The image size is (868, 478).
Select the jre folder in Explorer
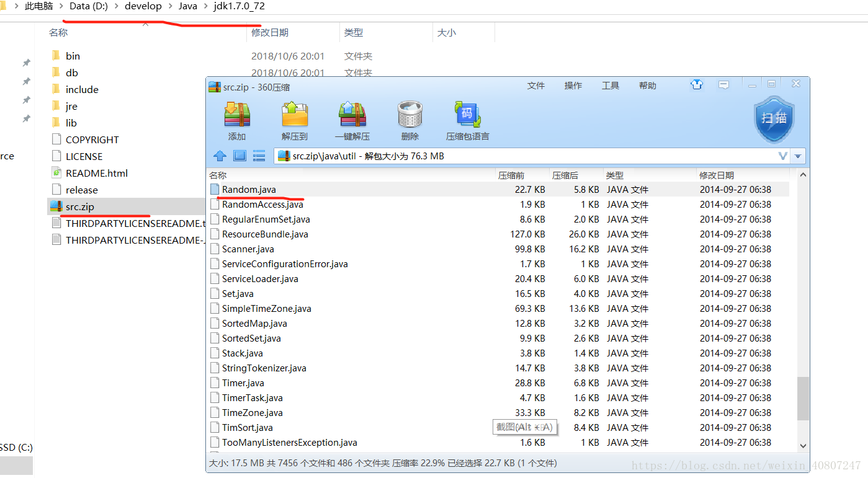click(64, 106)
